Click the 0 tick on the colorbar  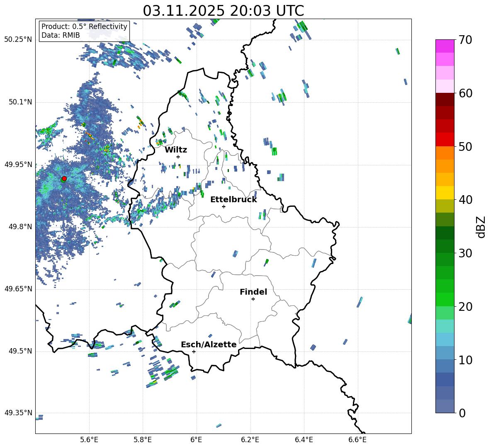pos(462,413)
